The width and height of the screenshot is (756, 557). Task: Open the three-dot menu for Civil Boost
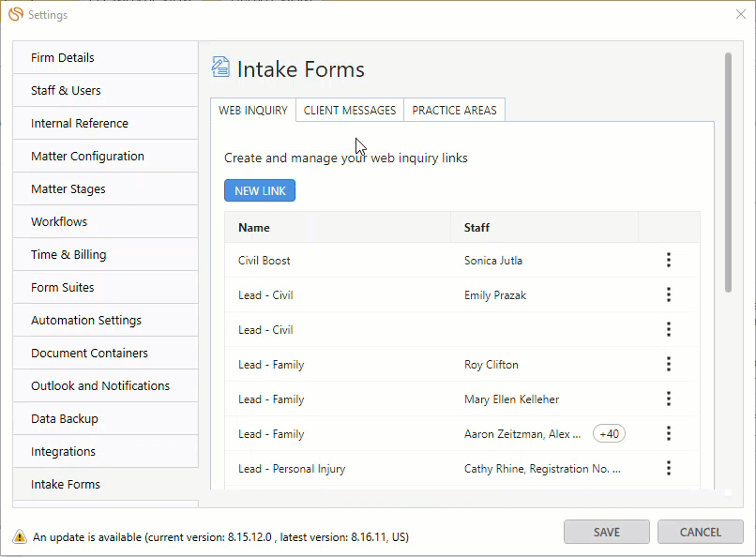[x=668, y=260]
